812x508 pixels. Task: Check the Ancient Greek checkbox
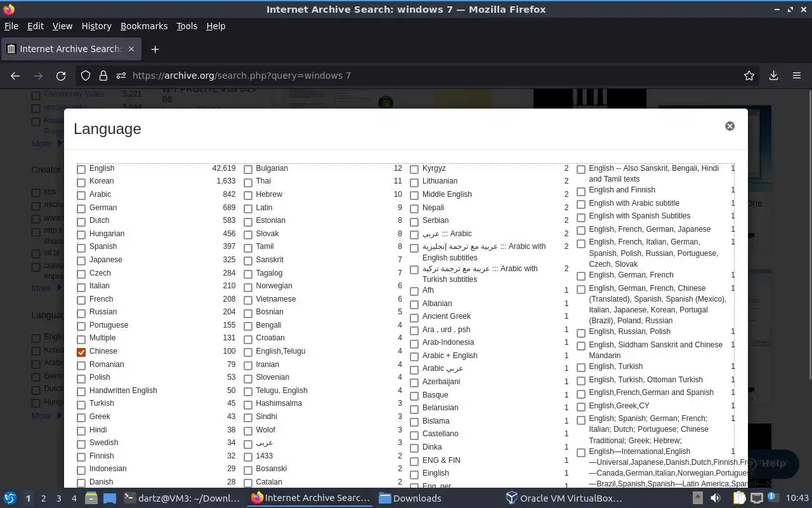pos(414,317)
